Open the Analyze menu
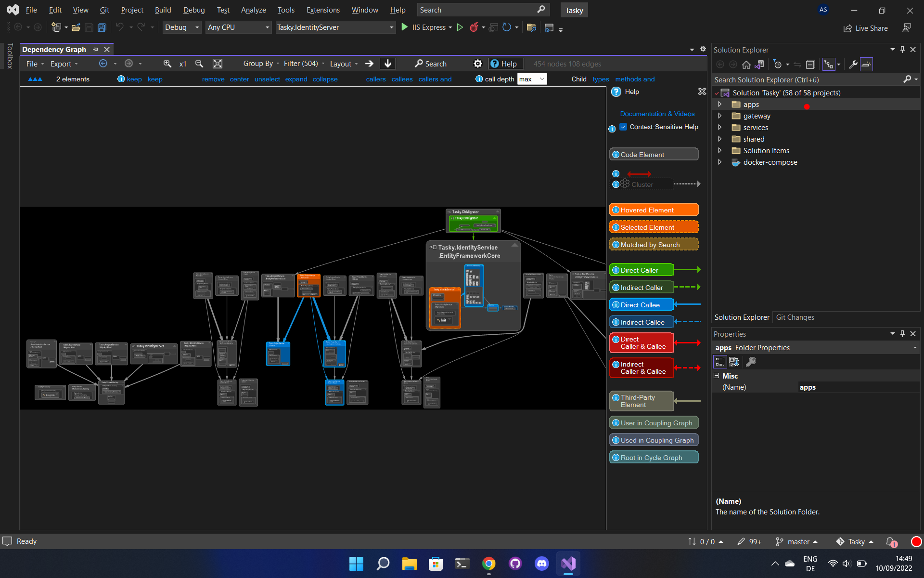Image resolution: width=924 pixels, height=578 pixels. pyautogui.click(x=253, y=10)
